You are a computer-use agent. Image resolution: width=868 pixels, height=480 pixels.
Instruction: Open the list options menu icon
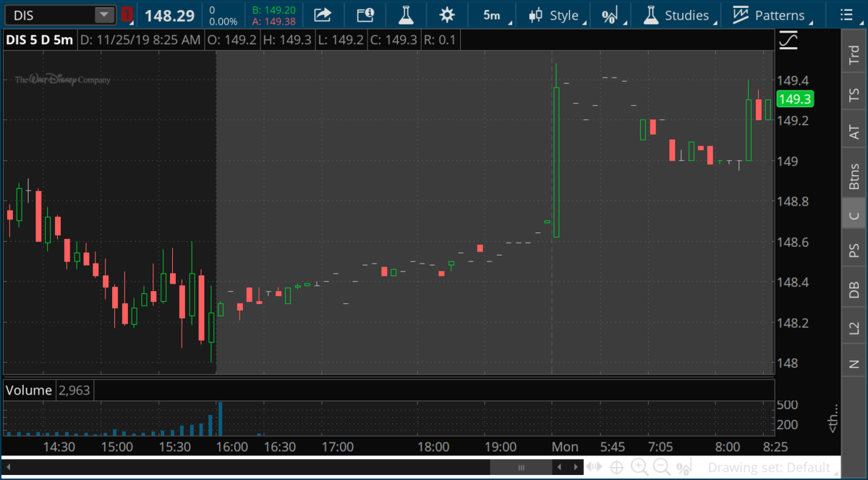[x=846, y=14]
